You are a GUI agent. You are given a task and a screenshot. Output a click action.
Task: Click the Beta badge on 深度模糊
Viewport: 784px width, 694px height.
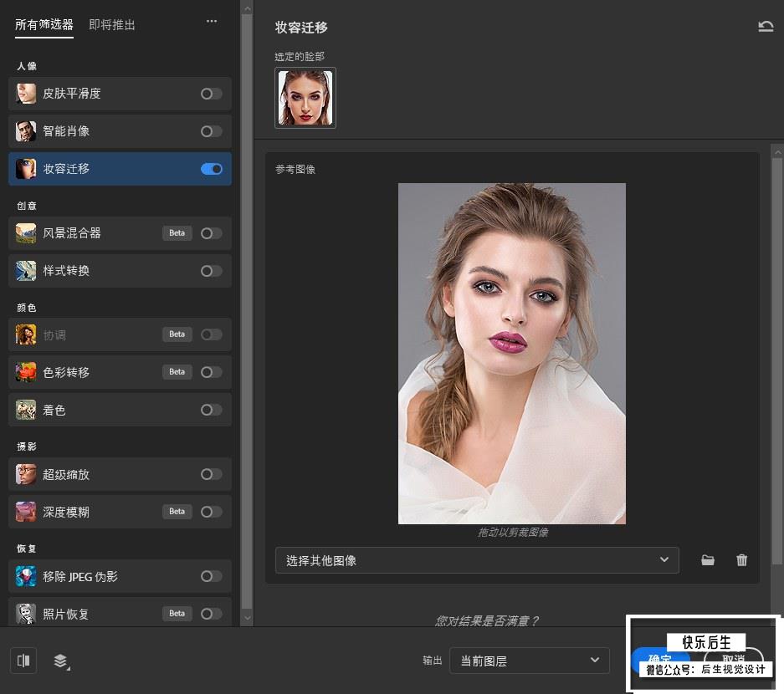(x=177, y=512)
